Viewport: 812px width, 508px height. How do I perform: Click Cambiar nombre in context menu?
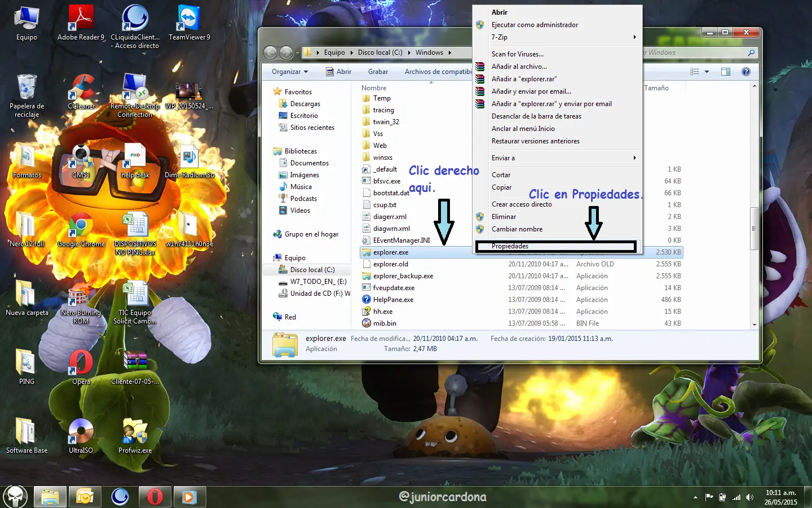[x=517, y=229]
